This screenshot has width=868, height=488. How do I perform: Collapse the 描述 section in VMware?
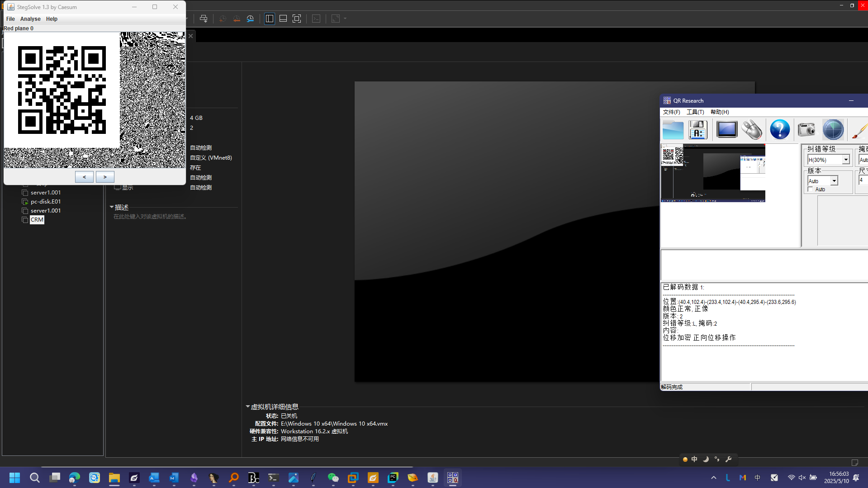(111, 207)
